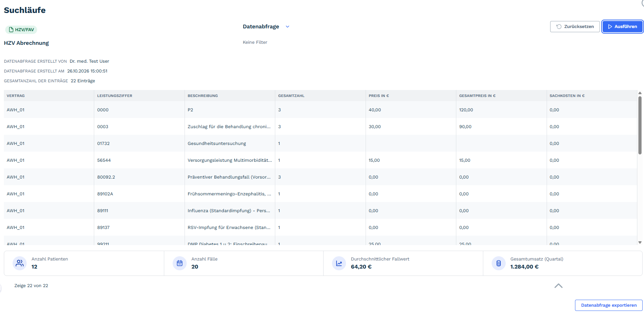644x313 pixels.
Task: Expand the Datenabfrage dropdown chevron
Action: [x=288, y=27]
